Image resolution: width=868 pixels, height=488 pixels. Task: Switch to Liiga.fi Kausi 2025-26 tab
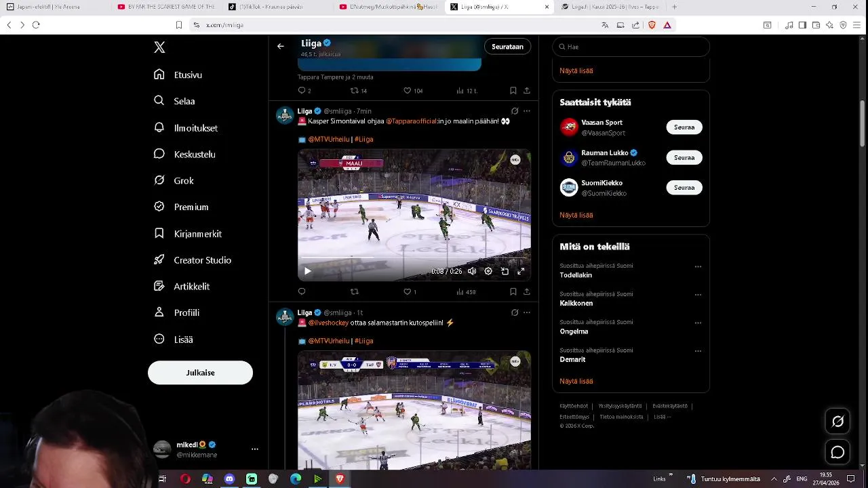coord(610,7)
